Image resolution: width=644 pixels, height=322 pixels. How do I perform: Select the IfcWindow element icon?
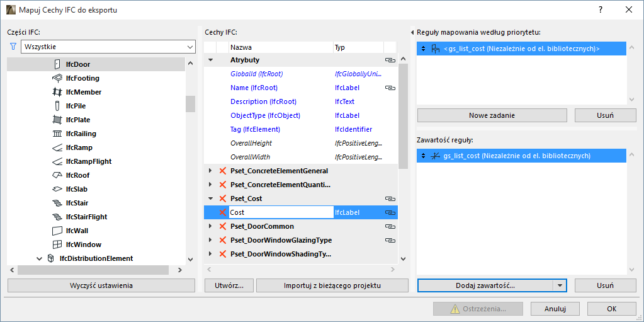coord(57,244)
